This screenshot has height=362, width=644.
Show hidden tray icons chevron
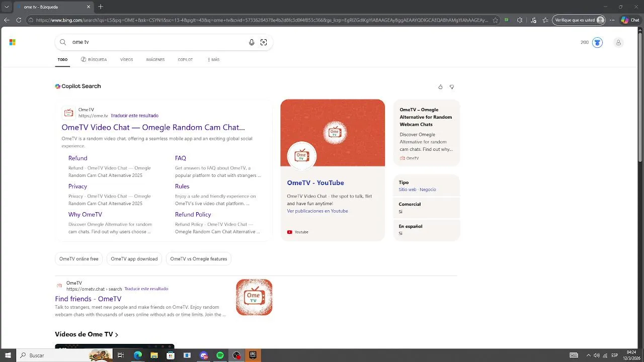pos(589,355)
